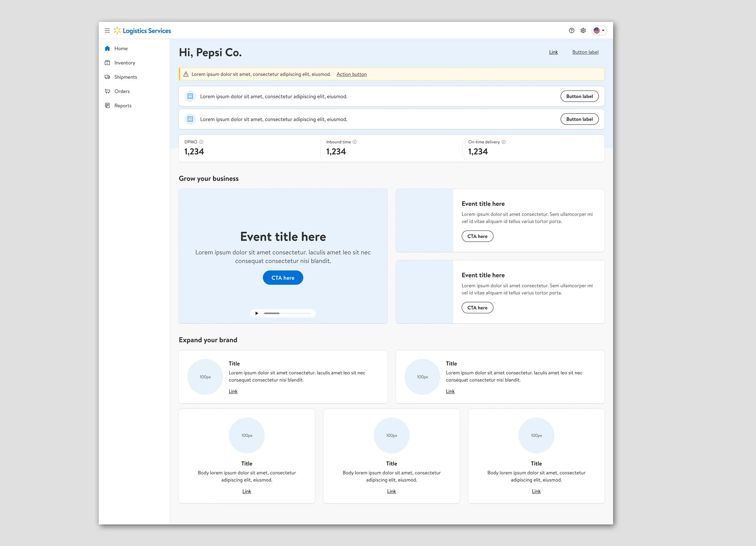Click Button label in the first notification row
The height and width of the screenshot is (546, 756).
580,96
